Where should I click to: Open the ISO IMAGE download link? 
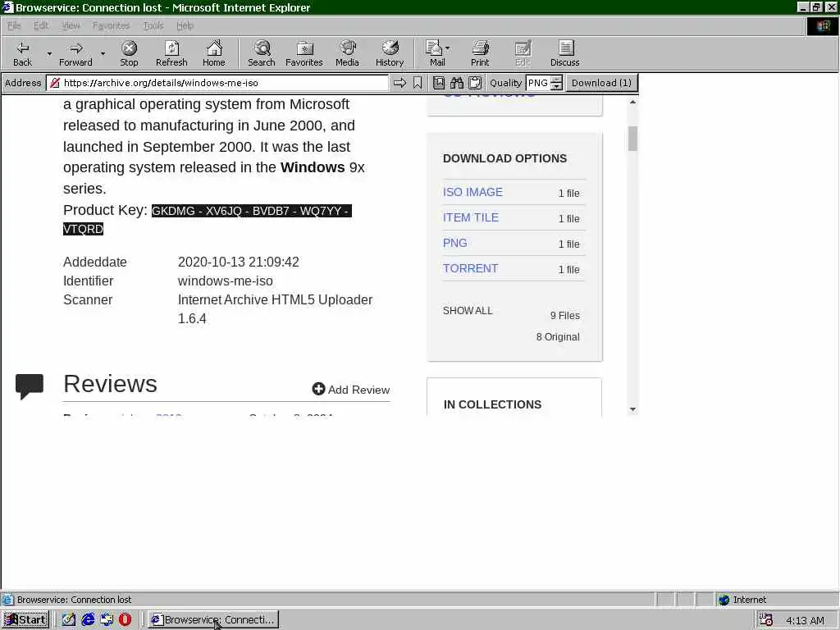472,192
